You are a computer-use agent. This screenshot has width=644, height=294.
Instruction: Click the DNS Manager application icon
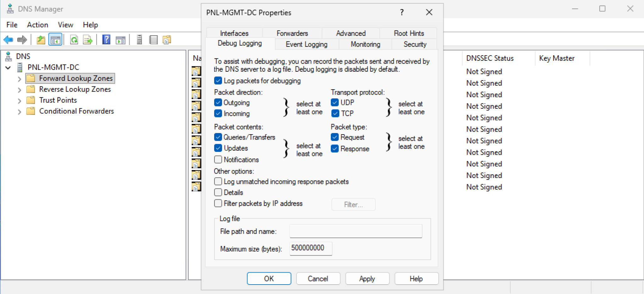click(10, 8)
